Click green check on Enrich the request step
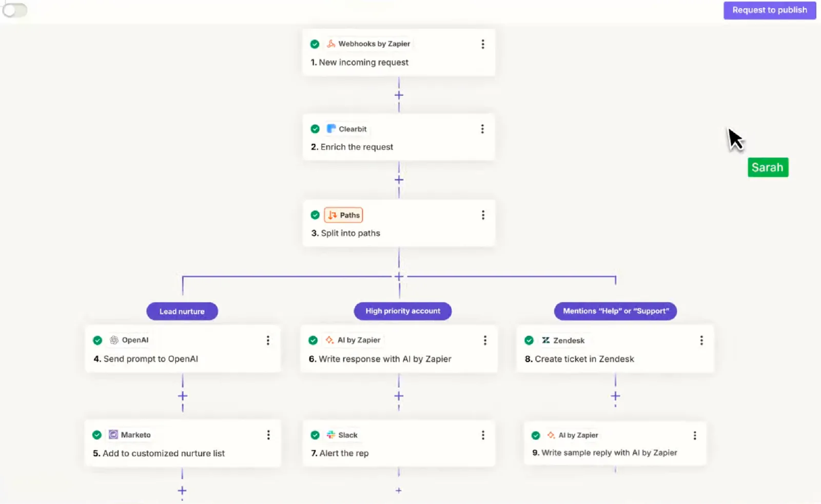 click(315, 129)
